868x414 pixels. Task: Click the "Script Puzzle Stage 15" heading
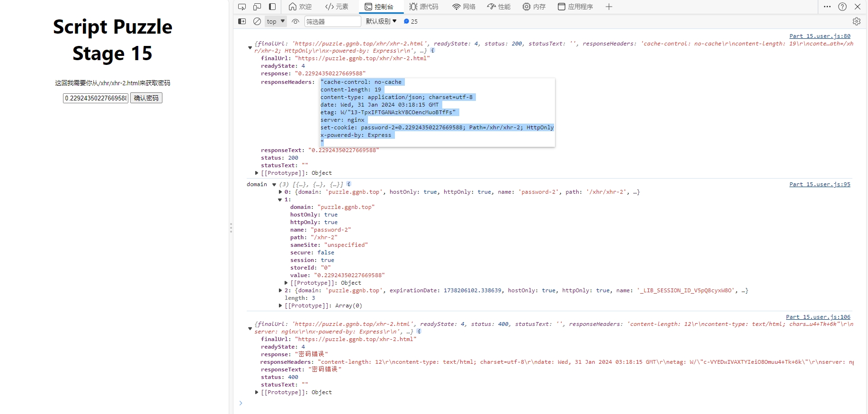coord(113,40)
